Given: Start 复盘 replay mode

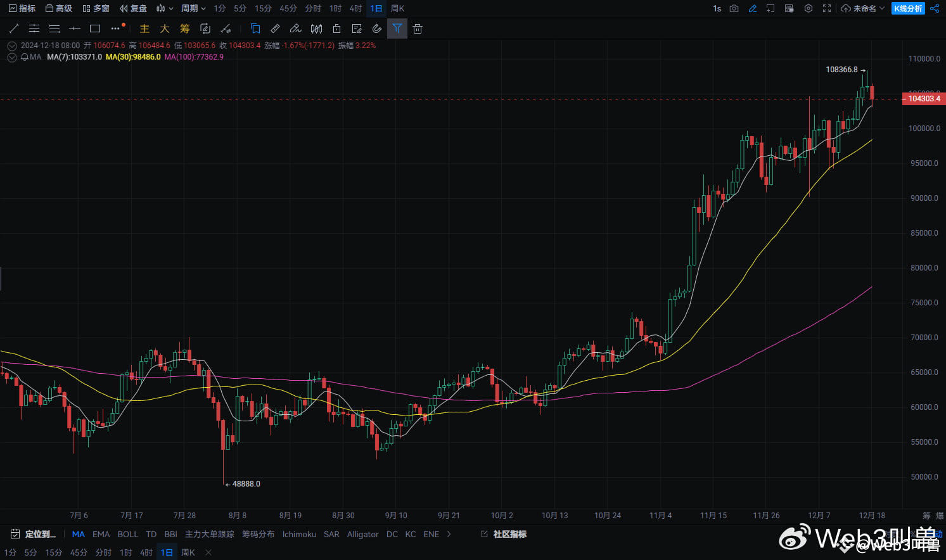Looking at the screenshot, I should 133,8.
